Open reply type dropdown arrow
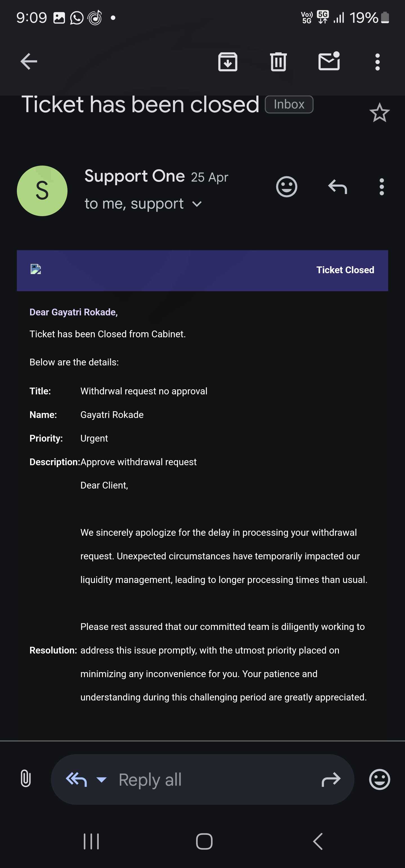This screenshot has width=405, height=868. [102, 779]
